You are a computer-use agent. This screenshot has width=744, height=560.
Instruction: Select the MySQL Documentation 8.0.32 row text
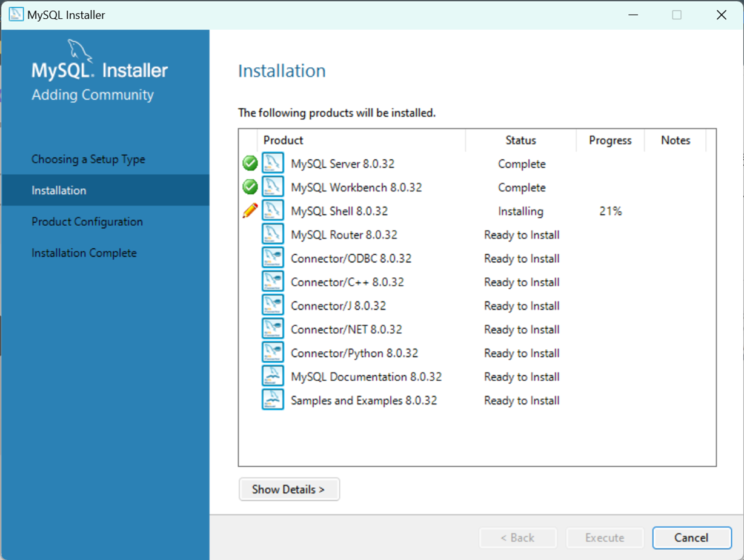click(366, 377)
